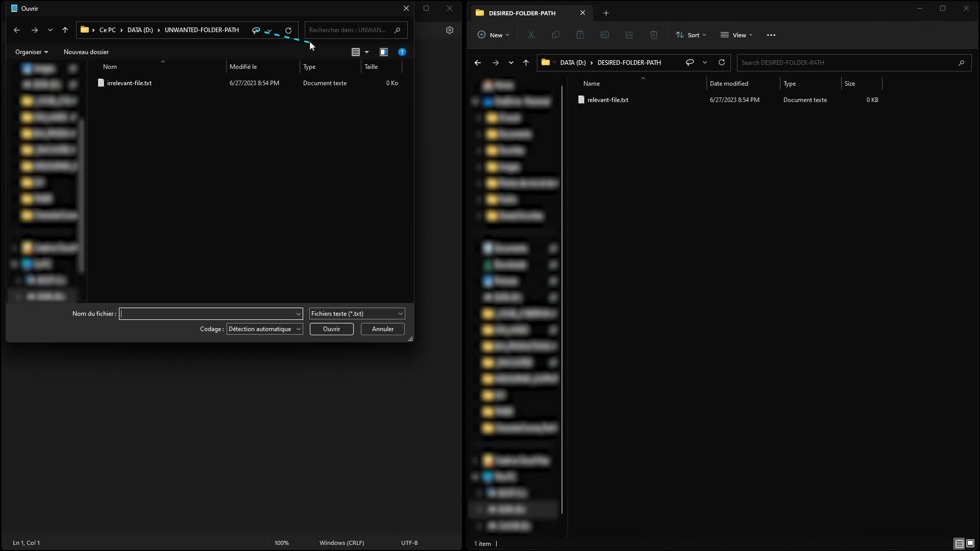This screenshot has height=551, width=980.
Task: Click the Cut scissors icon in Explorer toolbar
Action: 531,35
